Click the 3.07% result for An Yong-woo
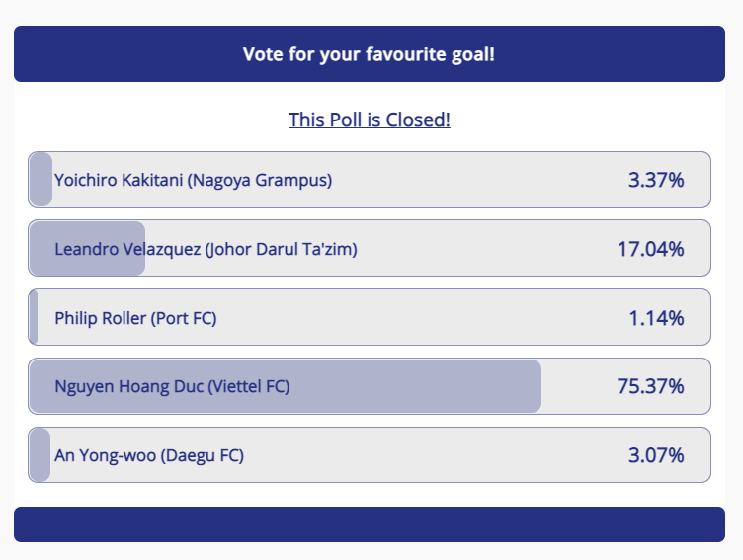Viewport: 743px width, 560px height. [656, 455]
